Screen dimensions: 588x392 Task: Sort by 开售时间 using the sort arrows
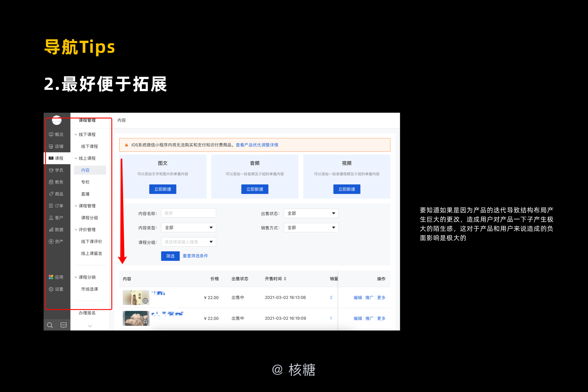point(285,279)
